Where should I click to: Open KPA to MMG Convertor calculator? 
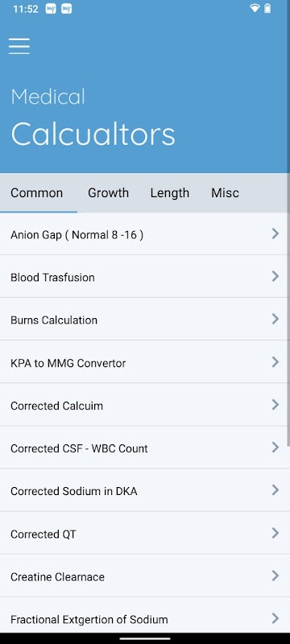pyautogui.click(x=143, y=361)
